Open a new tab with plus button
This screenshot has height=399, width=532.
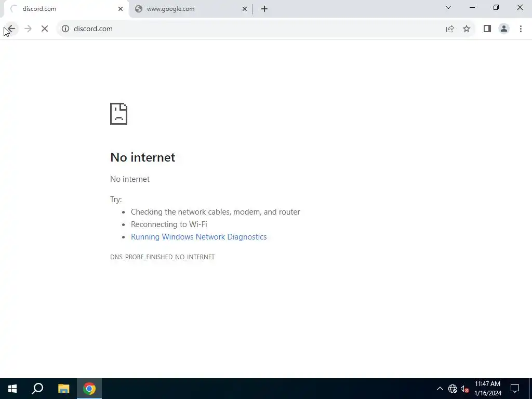[264, 9]
